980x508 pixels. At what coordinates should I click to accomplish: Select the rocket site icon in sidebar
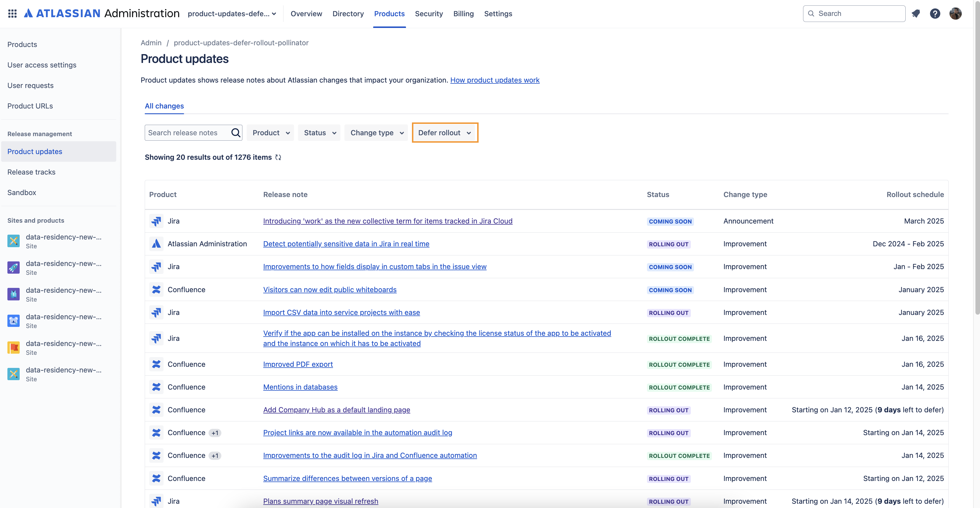[13, 267]
